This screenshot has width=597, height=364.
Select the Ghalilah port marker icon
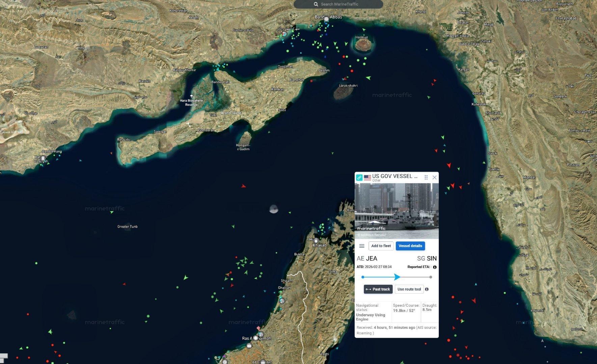pos(282,301)
